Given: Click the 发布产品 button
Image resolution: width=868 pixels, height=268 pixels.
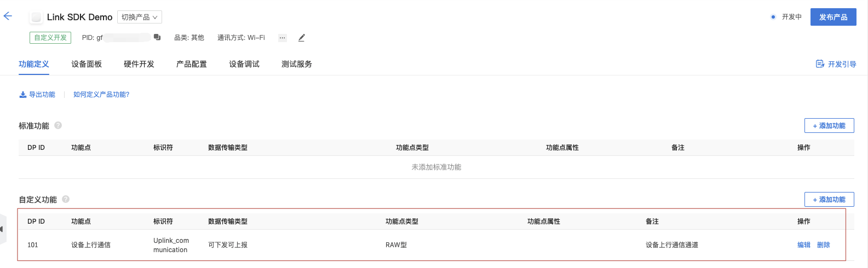Looking at the screenshot, I should [833, 17].
